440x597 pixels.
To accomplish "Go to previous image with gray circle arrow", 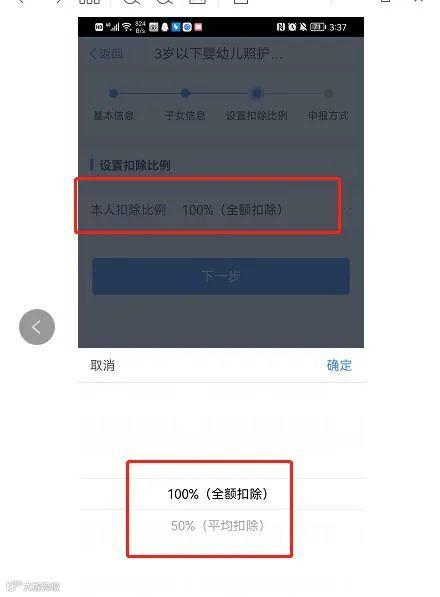I will click(37, 327).
